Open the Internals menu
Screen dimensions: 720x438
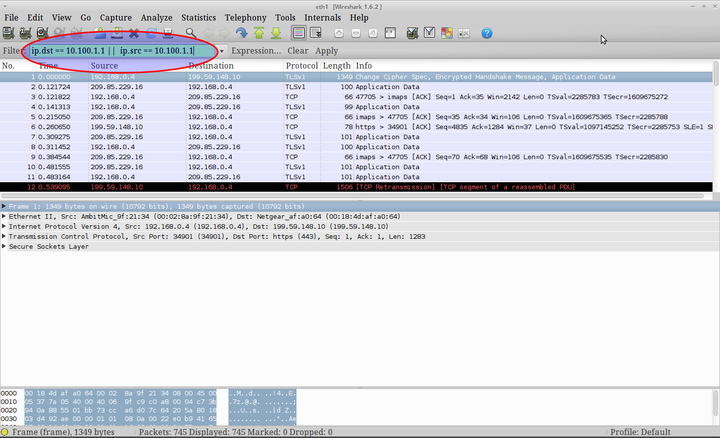[x=322, y=17]
